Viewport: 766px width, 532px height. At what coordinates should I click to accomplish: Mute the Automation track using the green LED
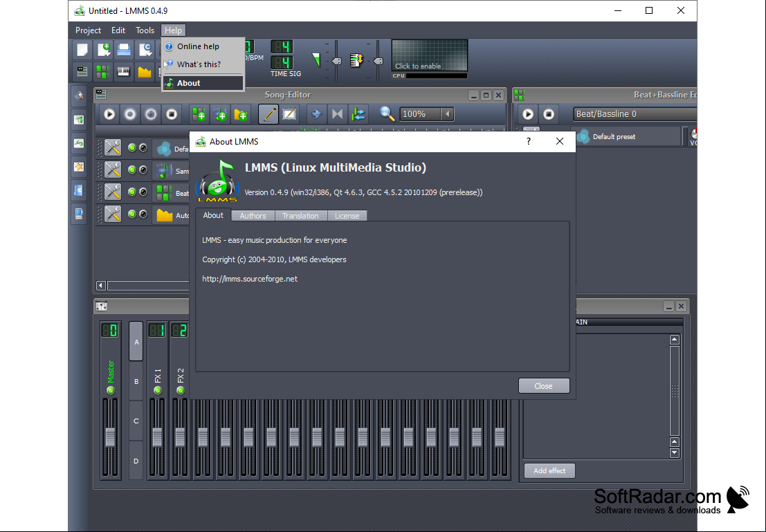click(x=132, y=214)
